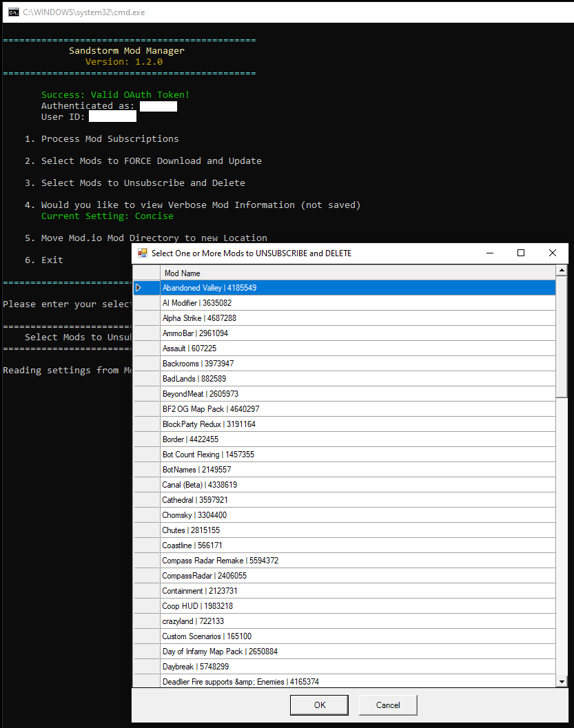Viewport: 574px width, 728px height.
Task: Click 'Version: 1.2.0' text in cmd window
Action: pyautogui.click(x=124, y=62)
